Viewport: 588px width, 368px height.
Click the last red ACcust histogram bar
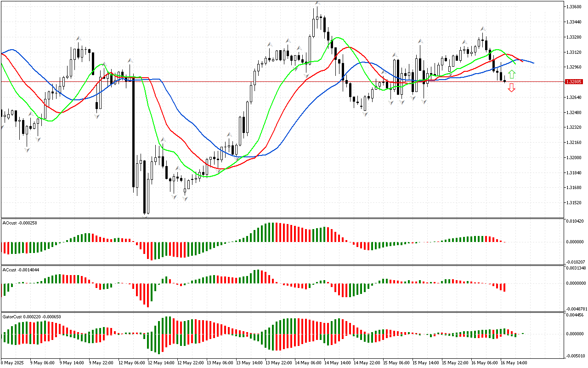pos(504,287)
